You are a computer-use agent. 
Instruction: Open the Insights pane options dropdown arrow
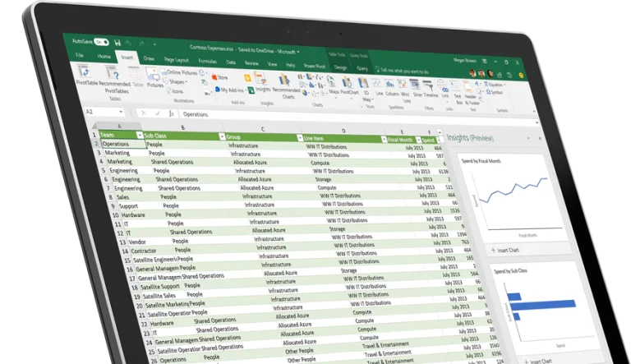528,138
